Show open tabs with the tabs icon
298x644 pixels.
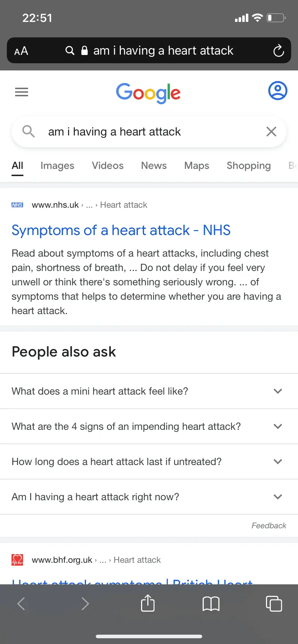pos(274,603)
